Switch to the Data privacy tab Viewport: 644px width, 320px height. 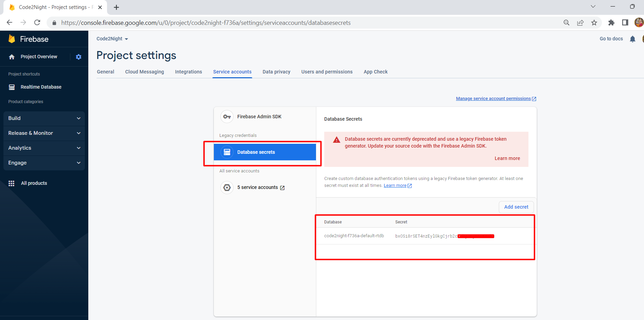[x=276, y=72]
